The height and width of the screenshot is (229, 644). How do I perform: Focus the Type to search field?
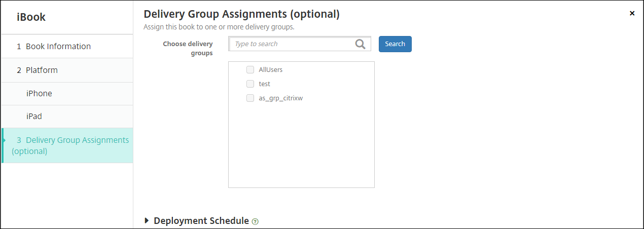pos(293,44)
